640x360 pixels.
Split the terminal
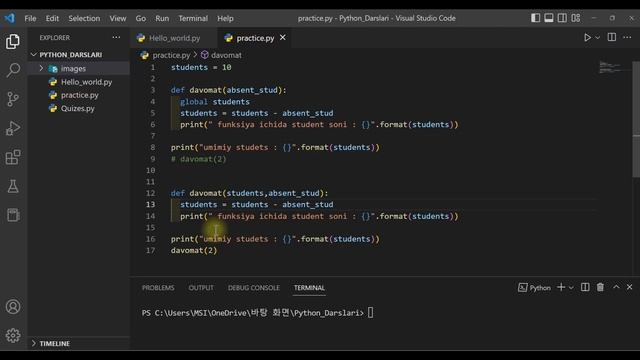click(585, 287)
